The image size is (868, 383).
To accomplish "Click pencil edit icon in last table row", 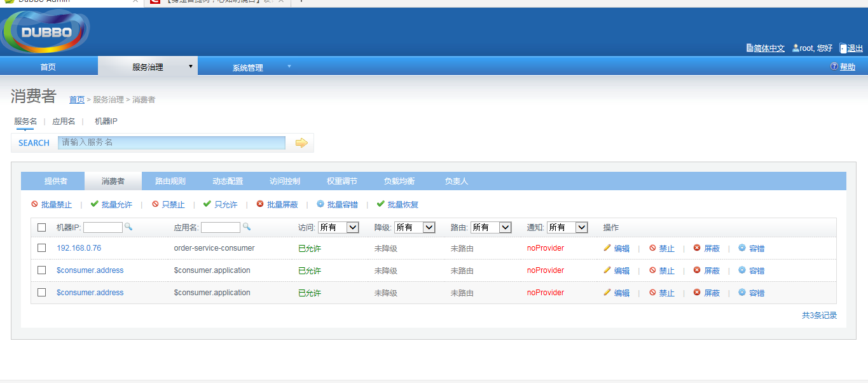I will [x=607, y=293].
